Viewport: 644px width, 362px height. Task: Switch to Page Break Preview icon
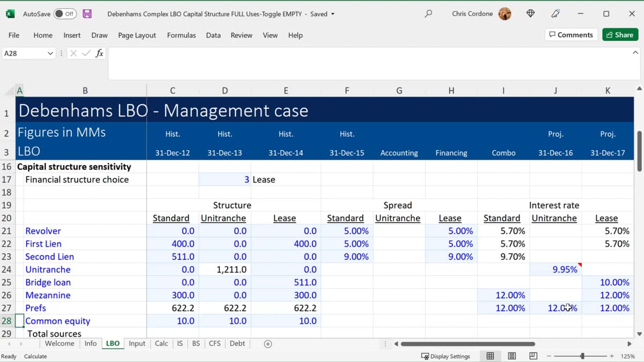(533, 356)
